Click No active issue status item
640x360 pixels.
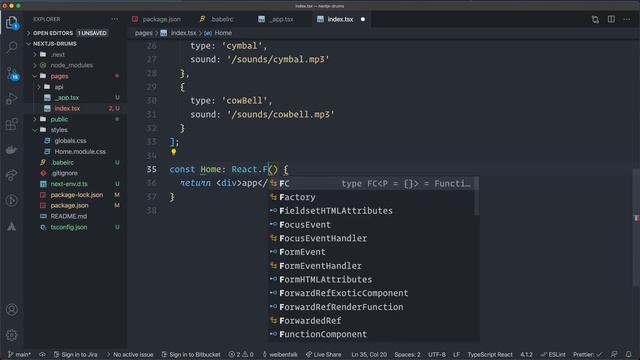tap(130, 354)
